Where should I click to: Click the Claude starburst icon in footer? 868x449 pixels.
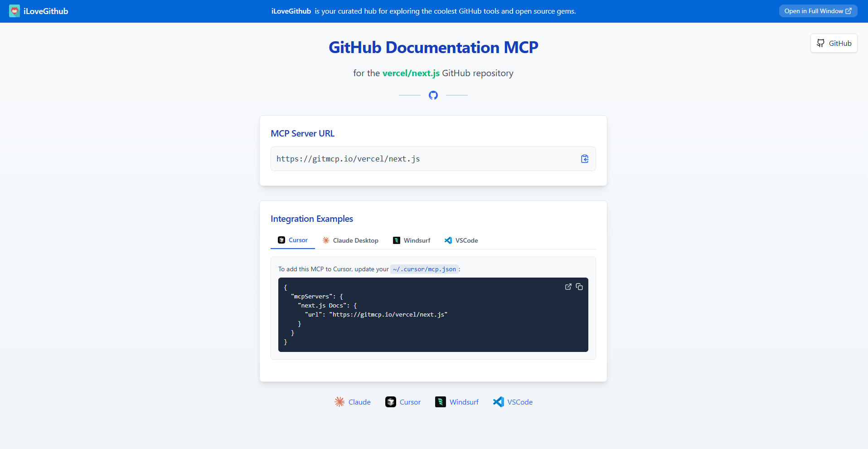click(x=339, y=402)
